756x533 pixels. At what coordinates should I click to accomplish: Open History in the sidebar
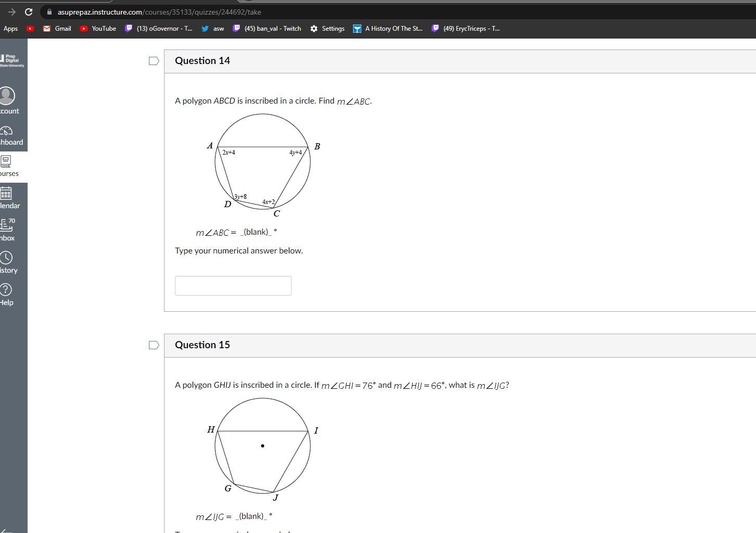click(x=8, y=263)
